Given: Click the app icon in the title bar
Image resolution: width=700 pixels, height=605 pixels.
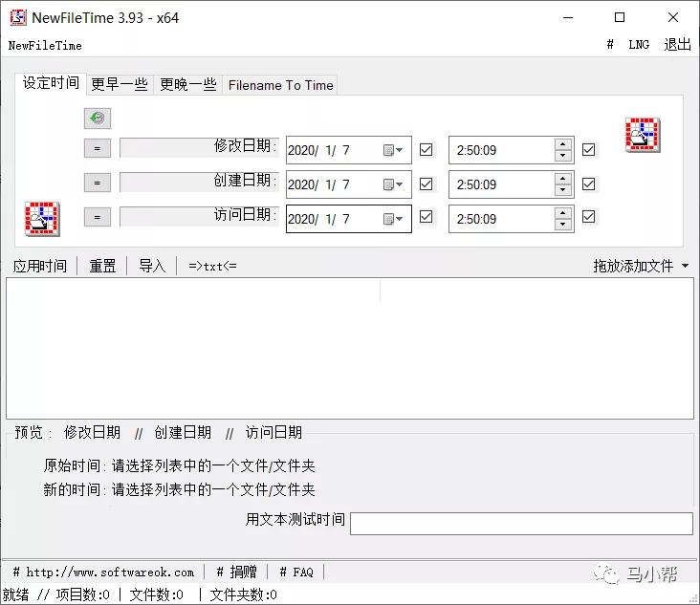Looking at the screenshot, I should coord(18,17).
